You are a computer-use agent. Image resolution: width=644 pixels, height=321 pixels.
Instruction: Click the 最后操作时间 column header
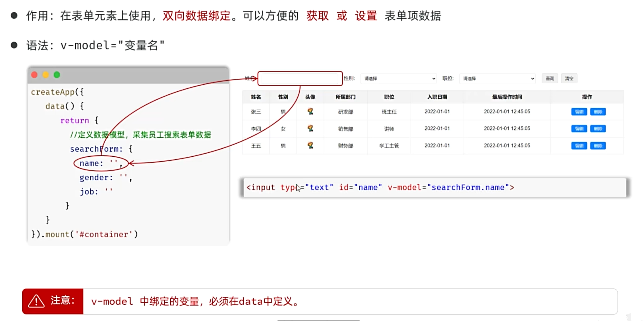507,97
